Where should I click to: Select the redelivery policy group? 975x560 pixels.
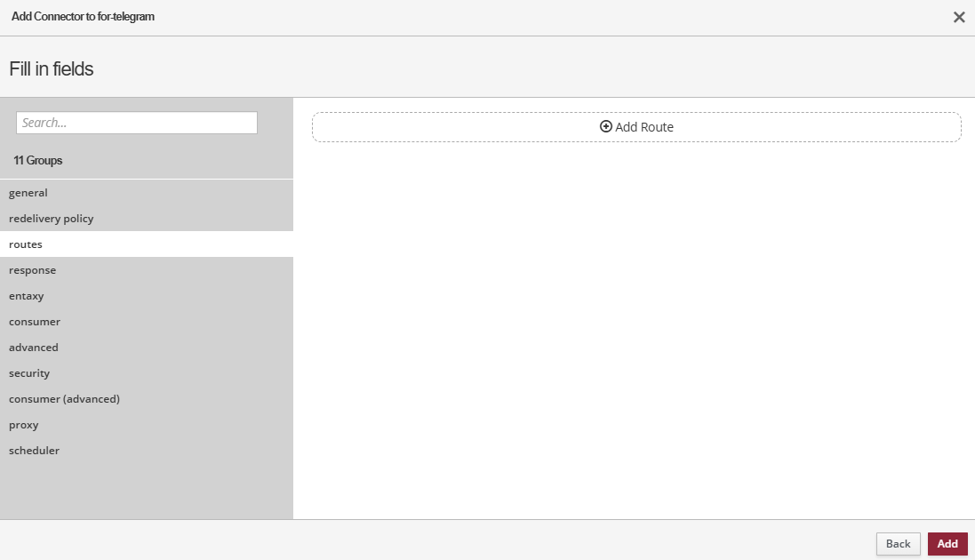pos(52,219)
